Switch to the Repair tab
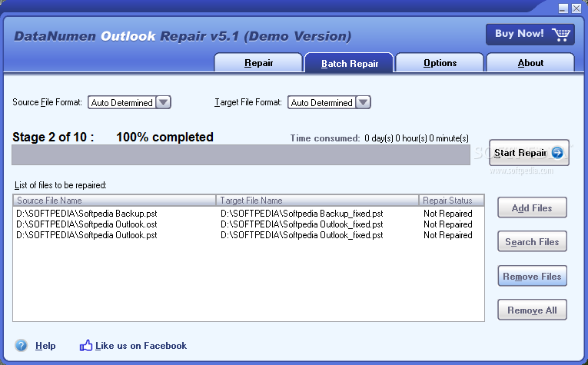The image size is (588, 365). [x=258, y=62]
